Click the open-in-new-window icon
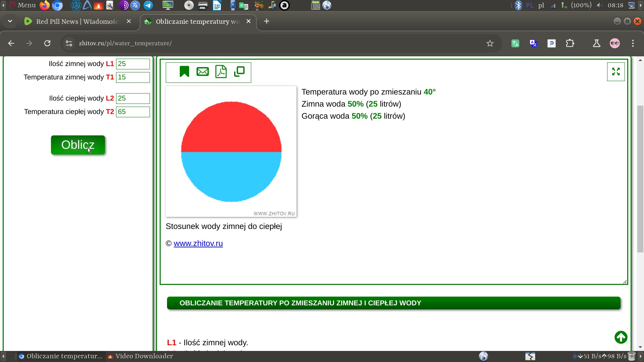 click(239, 72)
